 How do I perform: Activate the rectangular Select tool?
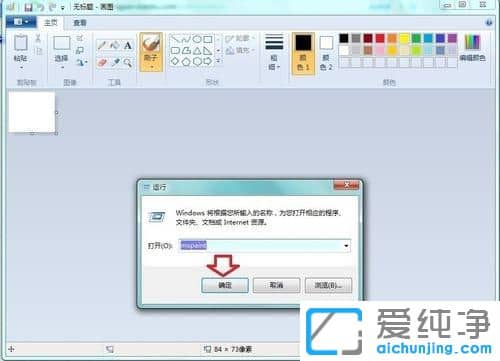coord(62,43)
